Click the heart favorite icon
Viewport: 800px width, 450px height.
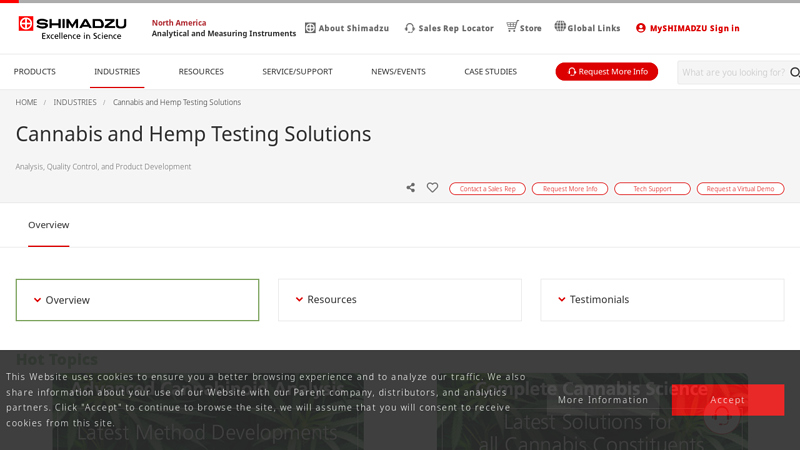pos(433,188)
